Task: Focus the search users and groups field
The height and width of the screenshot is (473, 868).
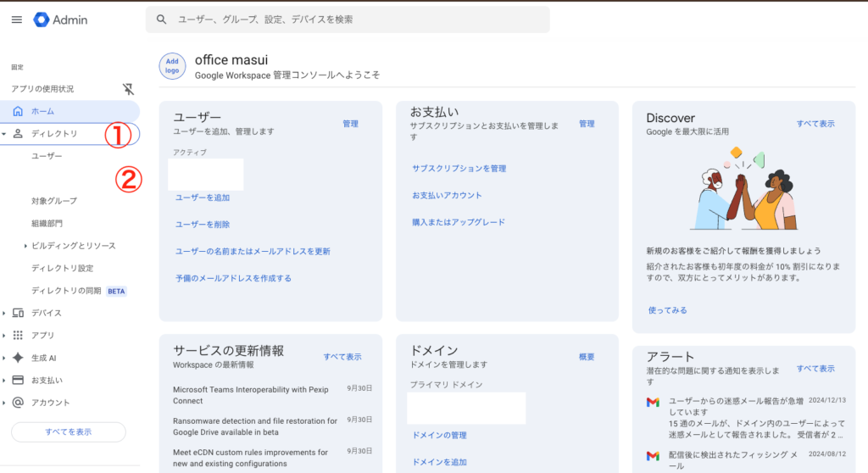Action: (x=356, y=19)
